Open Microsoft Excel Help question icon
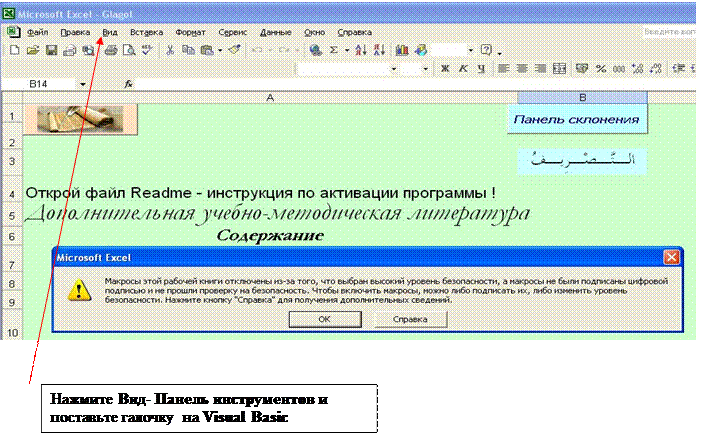The height and width of the screenshot is (444, 701). pyautogui.click(x=486, y=50)
